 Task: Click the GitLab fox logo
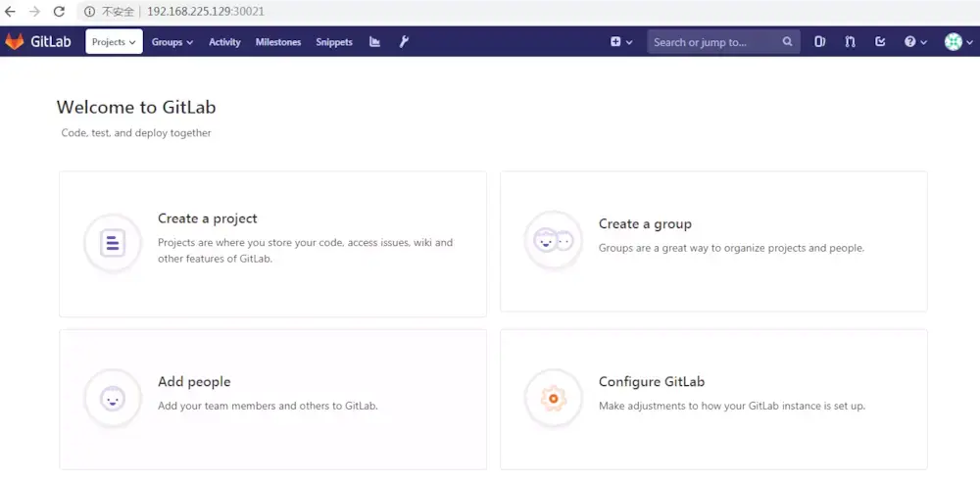coord(15,42)
